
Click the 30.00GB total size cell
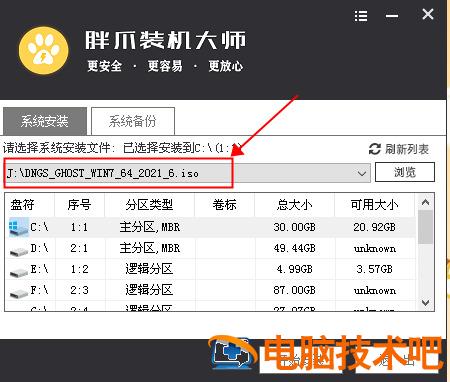[294, 227]
